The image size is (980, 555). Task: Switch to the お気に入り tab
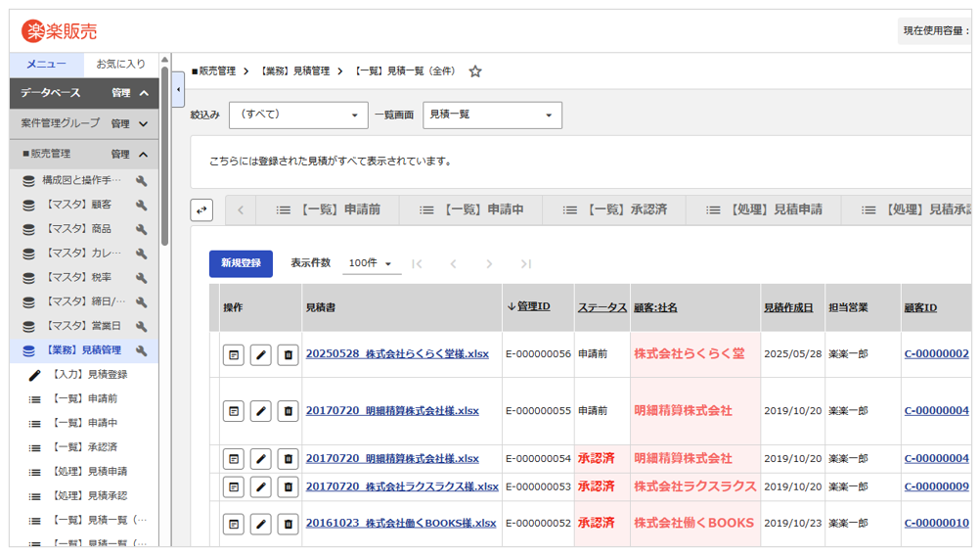(x=120, y=65)
